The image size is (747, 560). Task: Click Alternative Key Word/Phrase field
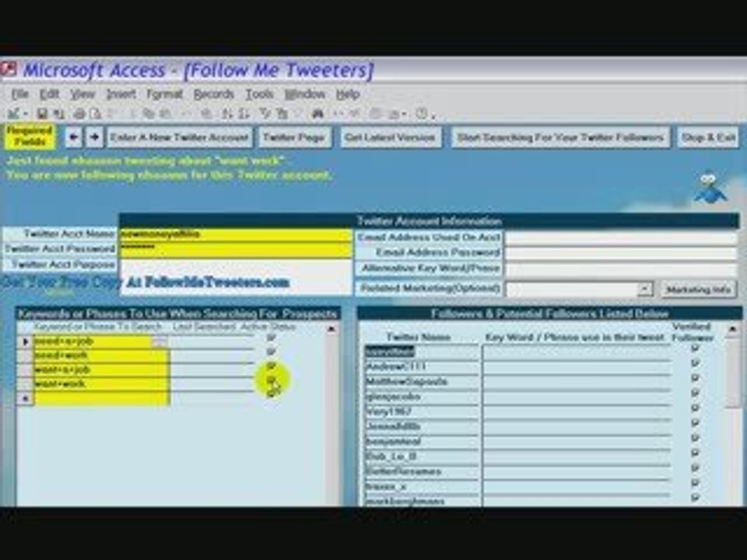tap(621, 269)
